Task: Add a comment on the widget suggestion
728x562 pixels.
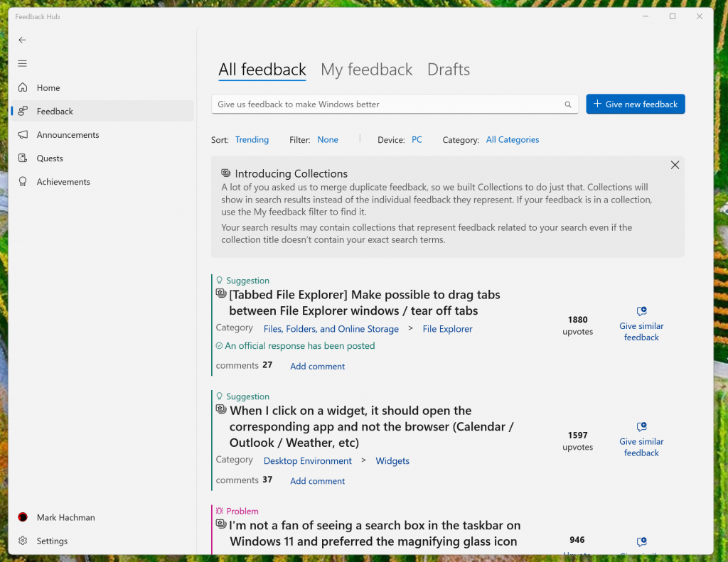Action: coord(317,481)
